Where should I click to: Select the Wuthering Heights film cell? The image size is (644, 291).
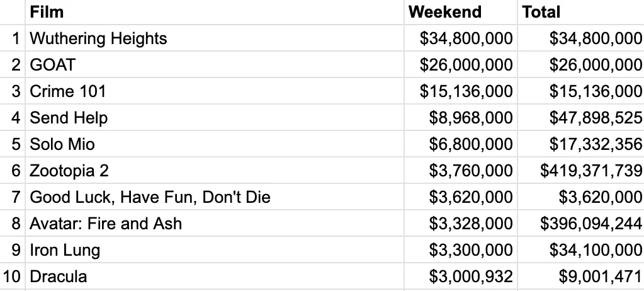[98, 38]
